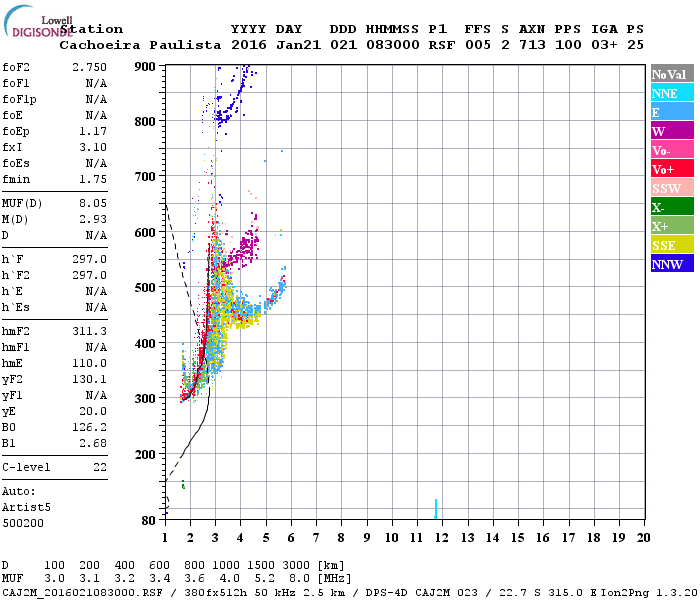Click the 083000 time value
This screenshot has height=600, width=700.
point(392,45)
